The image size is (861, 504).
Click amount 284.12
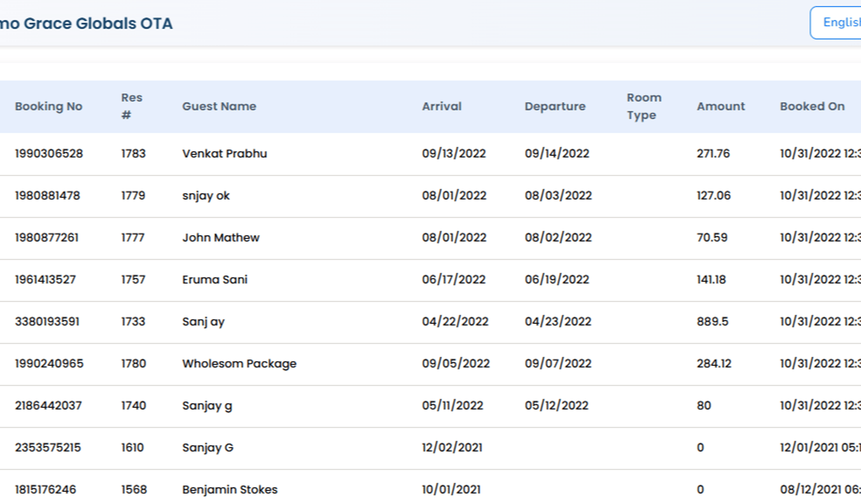(714, 363)
